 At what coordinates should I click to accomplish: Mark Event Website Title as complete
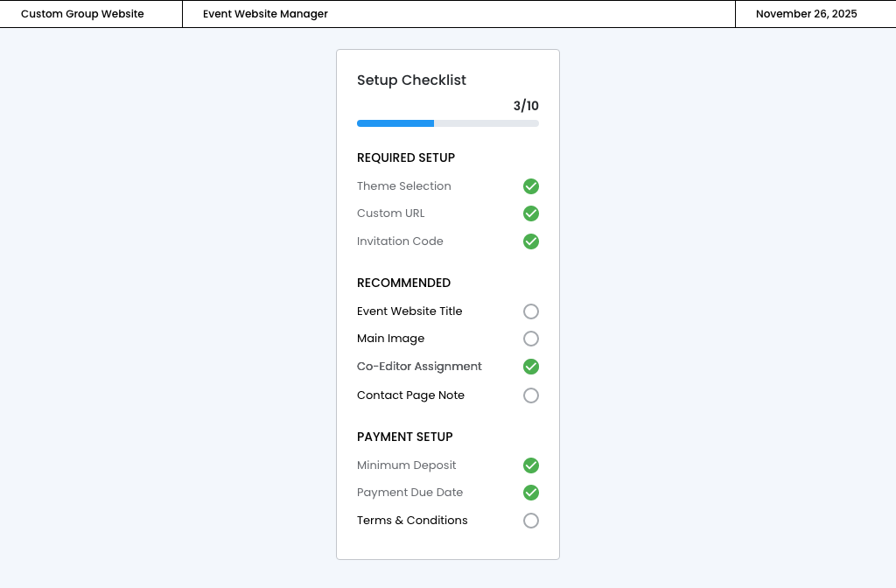point(531,311)
